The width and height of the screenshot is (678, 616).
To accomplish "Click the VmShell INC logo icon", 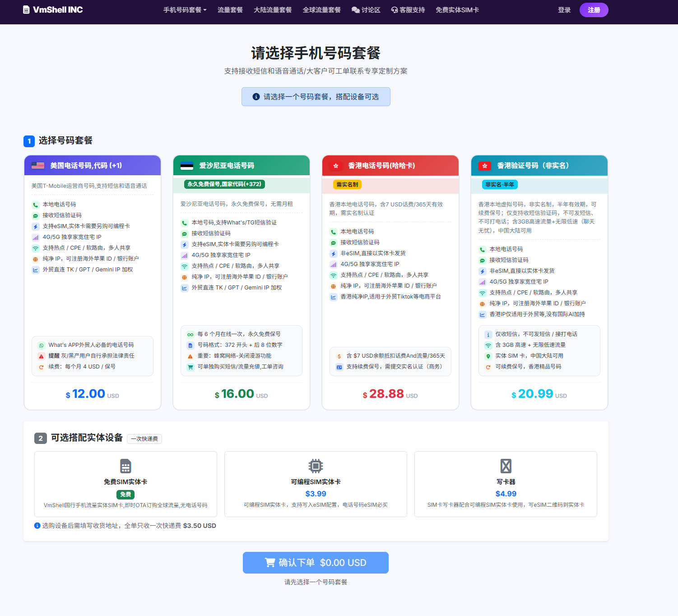I will [x=26, y=10].
